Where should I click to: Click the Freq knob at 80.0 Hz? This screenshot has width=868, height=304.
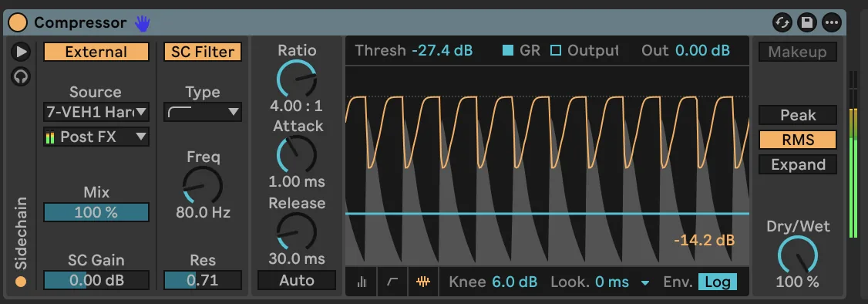[203, 185]
